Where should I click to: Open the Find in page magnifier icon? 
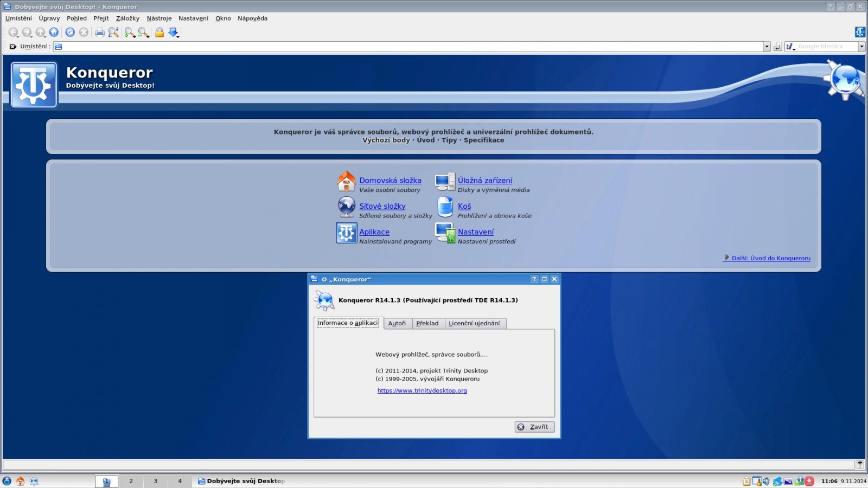[x=113, y=33]
